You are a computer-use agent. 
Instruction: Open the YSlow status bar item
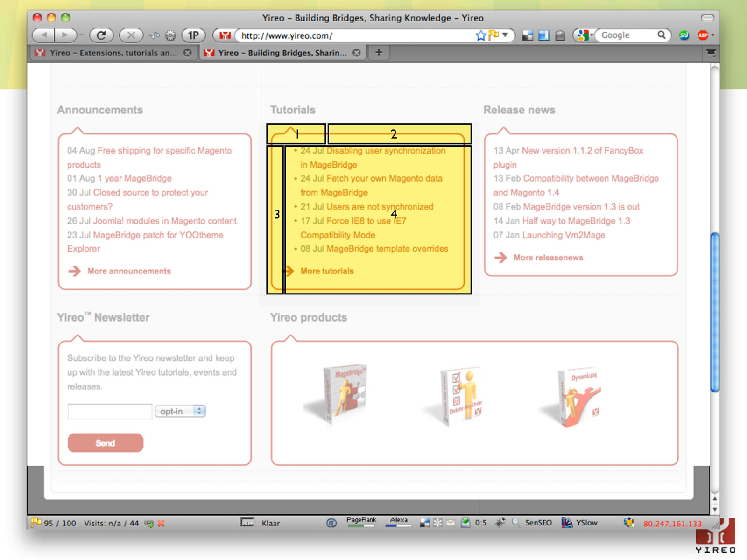coord(580,523)
